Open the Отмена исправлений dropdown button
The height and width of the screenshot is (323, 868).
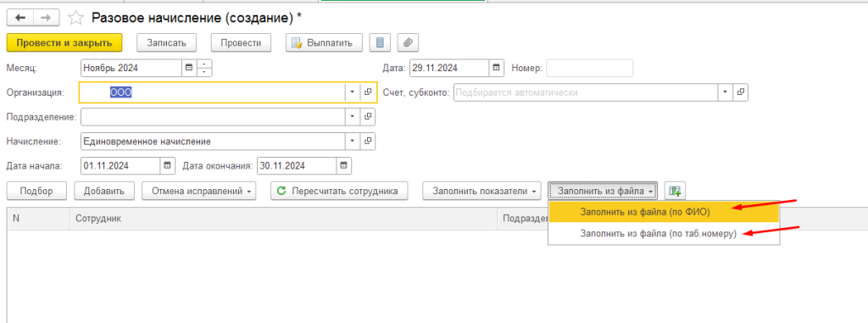click(x=199, y=191)
